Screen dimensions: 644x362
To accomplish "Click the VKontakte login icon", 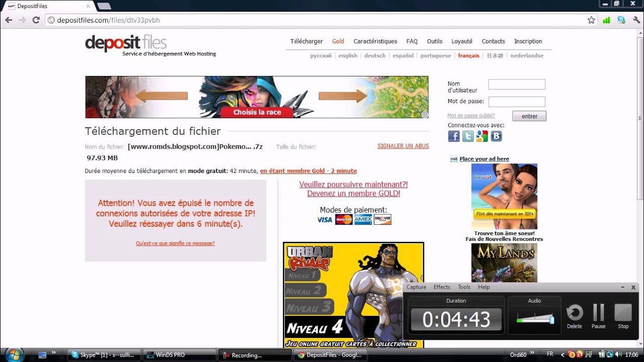I will click(496, 136).
